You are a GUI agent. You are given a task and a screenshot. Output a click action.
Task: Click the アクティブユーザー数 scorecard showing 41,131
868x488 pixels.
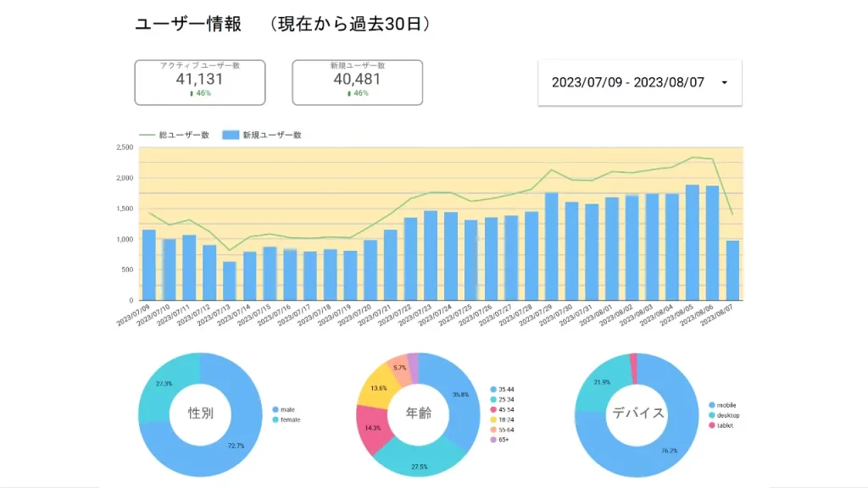tap(200, 82)
